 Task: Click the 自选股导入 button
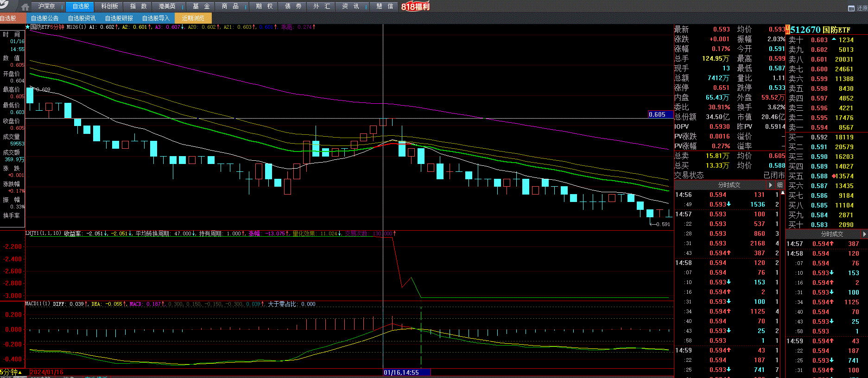click(x=156, y=18)
